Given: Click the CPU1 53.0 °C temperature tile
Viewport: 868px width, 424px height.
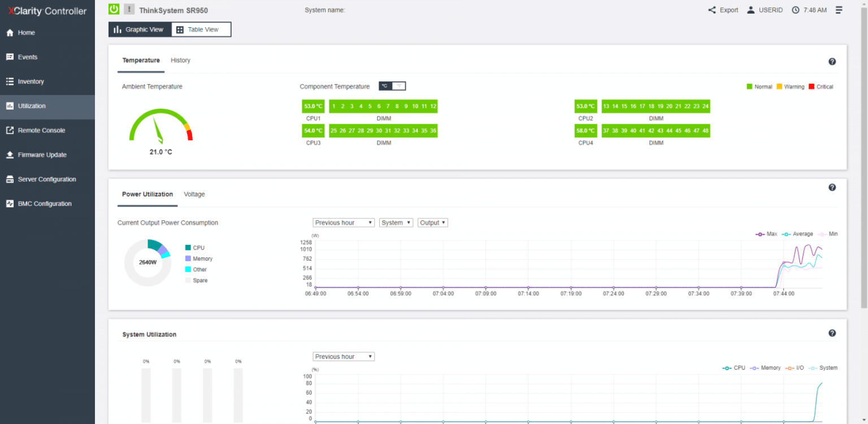Looking at the screenshot, I should pyautogui.click(x=313, y=106).
